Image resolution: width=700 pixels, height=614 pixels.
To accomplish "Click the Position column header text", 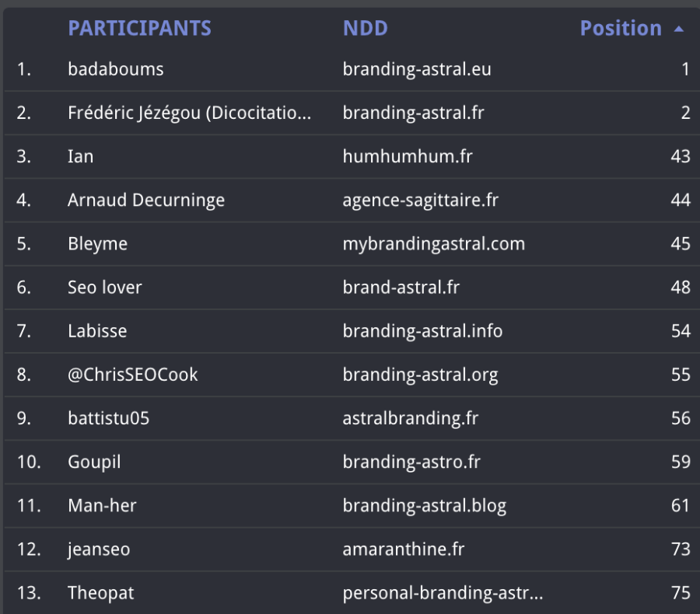I will click(x=620, y=29).
